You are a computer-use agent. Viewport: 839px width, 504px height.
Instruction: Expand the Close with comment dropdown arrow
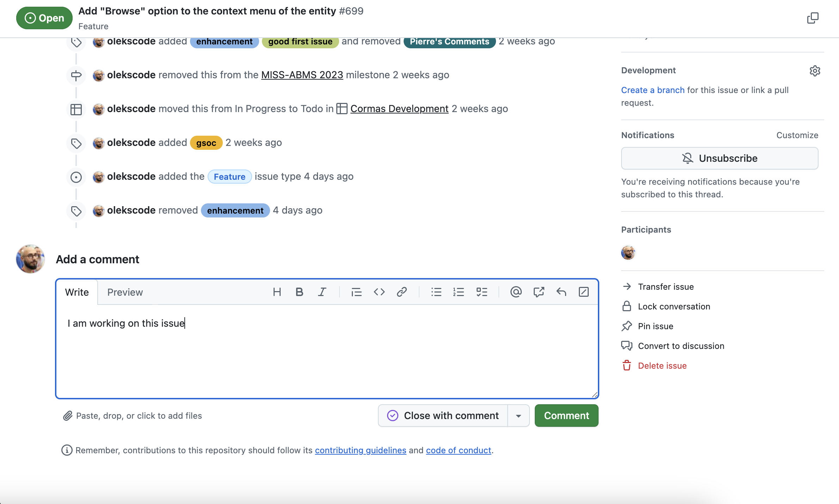pyautogui.click(x=518, y=416)
